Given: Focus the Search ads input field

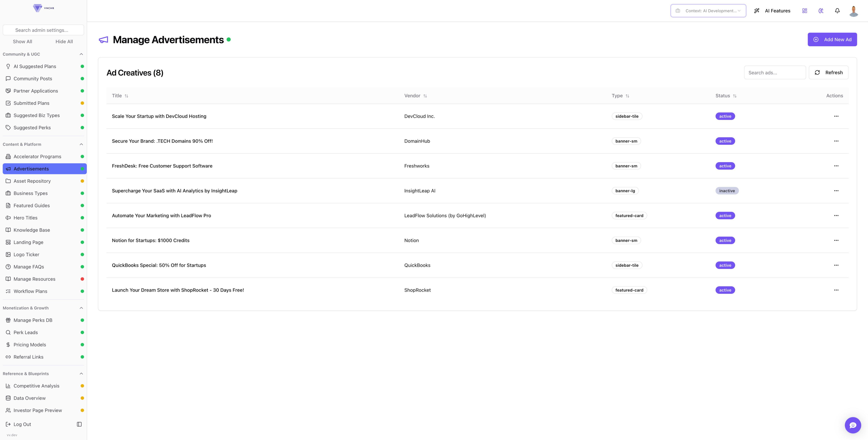Looking at the screenshot, I should coord(774,72).
